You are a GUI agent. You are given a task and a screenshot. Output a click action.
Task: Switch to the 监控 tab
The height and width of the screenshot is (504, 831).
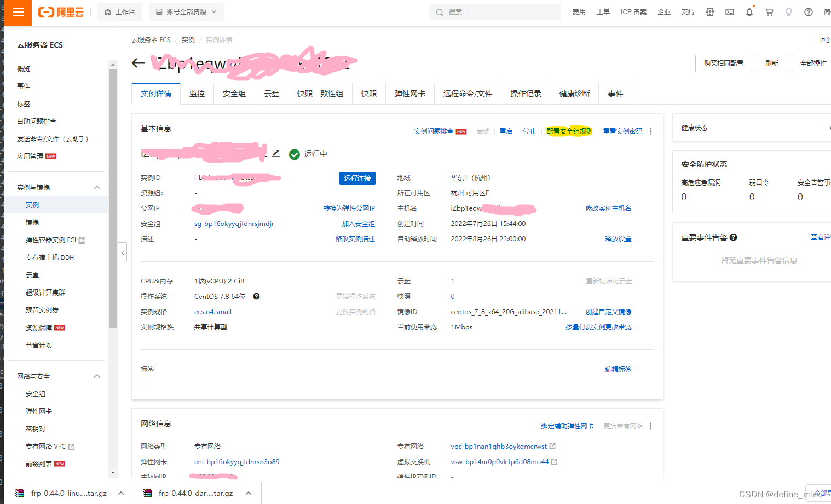[197, 93]
